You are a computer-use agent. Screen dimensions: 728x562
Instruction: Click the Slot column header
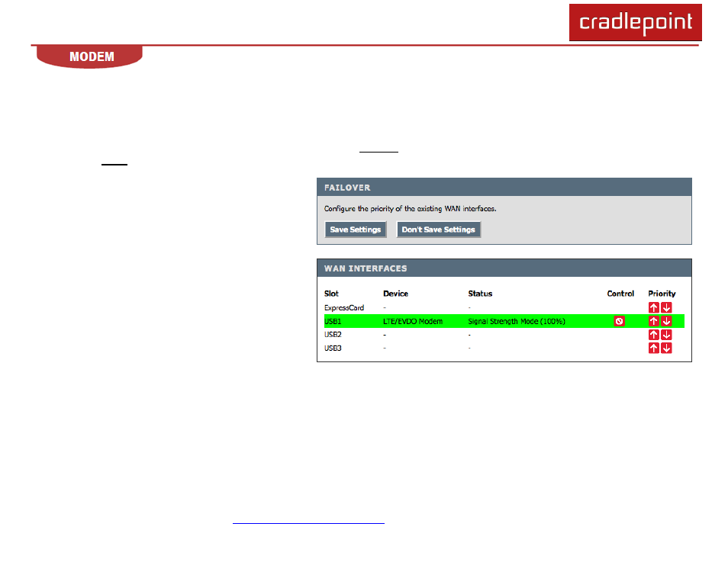click(x=331, y=294)
